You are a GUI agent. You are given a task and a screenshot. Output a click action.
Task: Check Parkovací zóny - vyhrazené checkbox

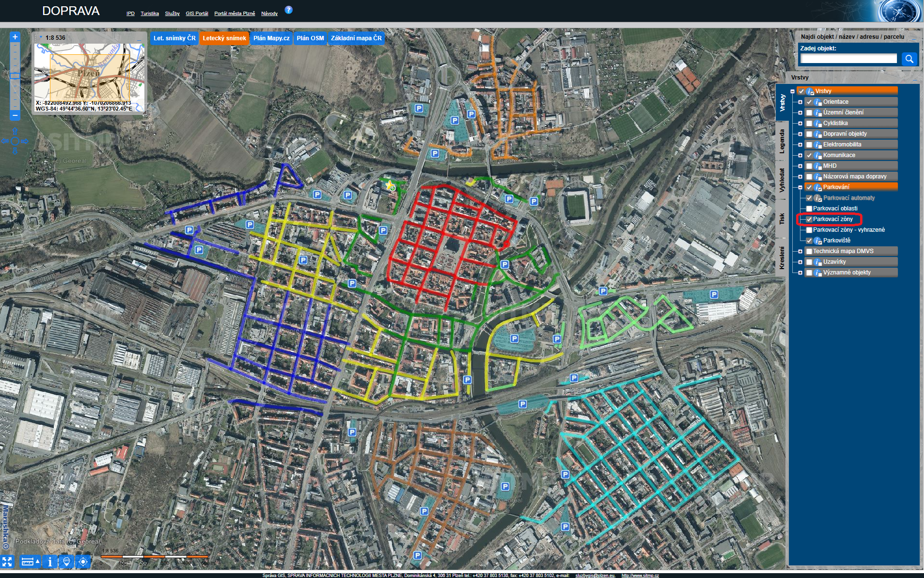[809, 230]
